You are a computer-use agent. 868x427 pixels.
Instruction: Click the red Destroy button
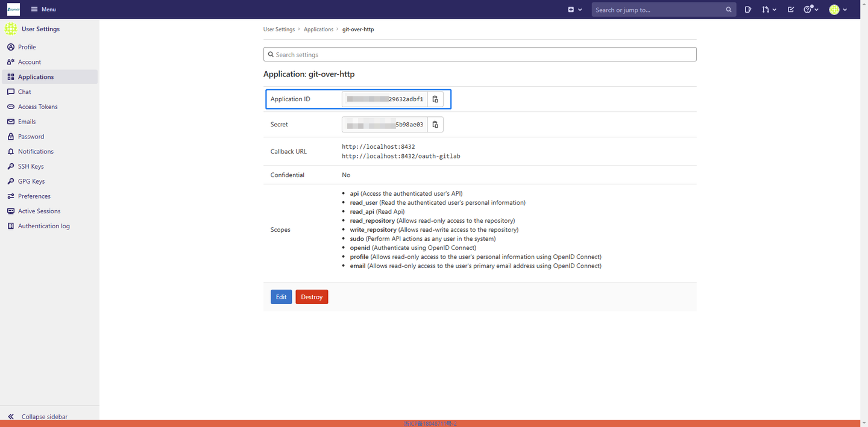[312, 297]
